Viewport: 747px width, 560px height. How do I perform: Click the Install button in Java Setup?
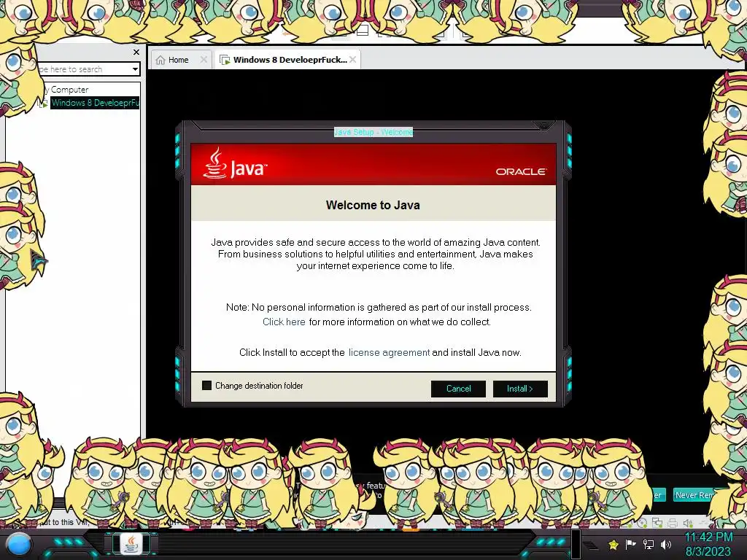click(519, 389)
